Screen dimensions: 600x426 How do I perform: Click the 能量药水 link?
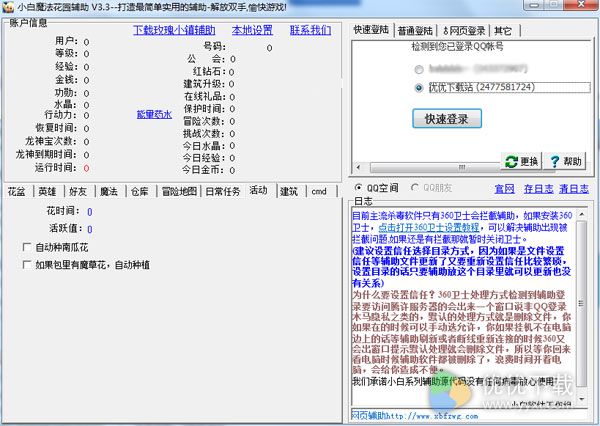coord(154,114)
